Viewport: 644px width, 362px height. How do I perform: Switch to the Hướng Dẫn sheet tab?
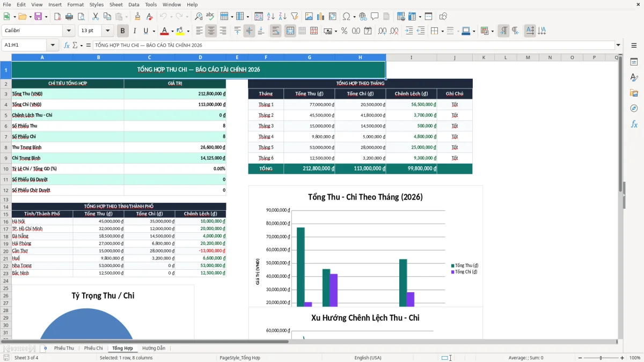(153, 348)
